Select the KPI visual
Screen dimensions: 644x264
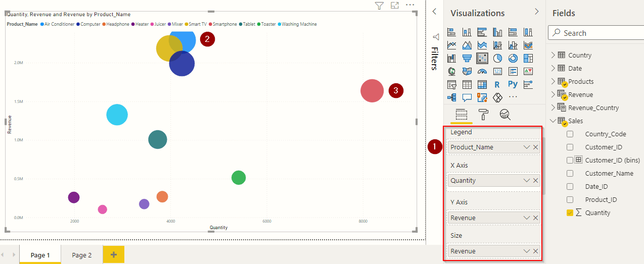528,71
